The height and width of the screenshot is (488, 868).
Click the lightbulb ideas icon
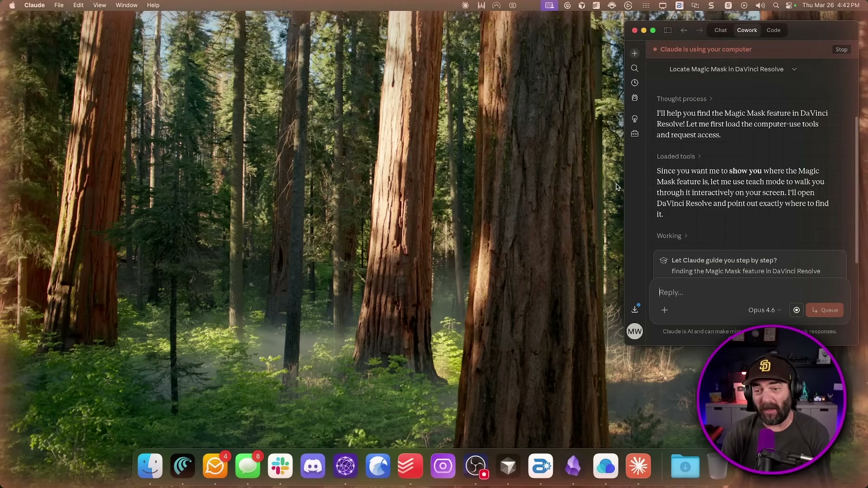tap(635, 119)
